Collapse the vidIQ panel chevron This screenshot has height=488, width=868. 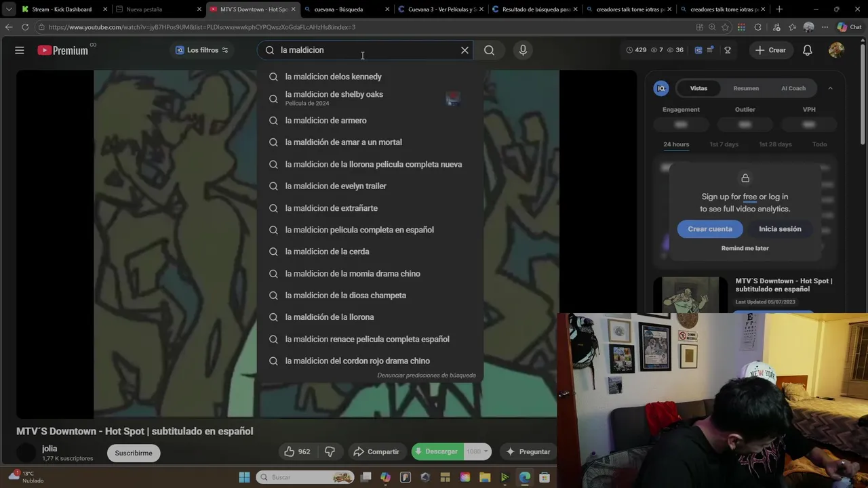tap(830, 88)
